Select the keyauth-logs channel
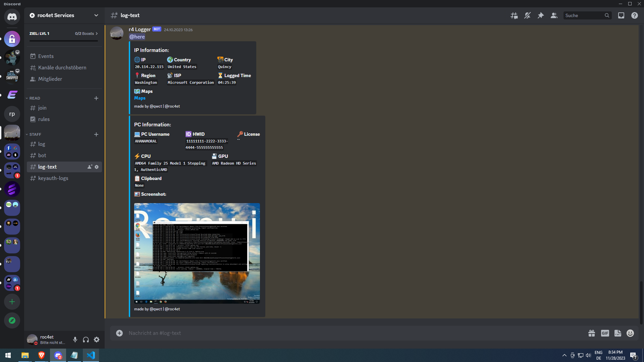This screenshot has width=644, height=362. (x=53, y=178)
